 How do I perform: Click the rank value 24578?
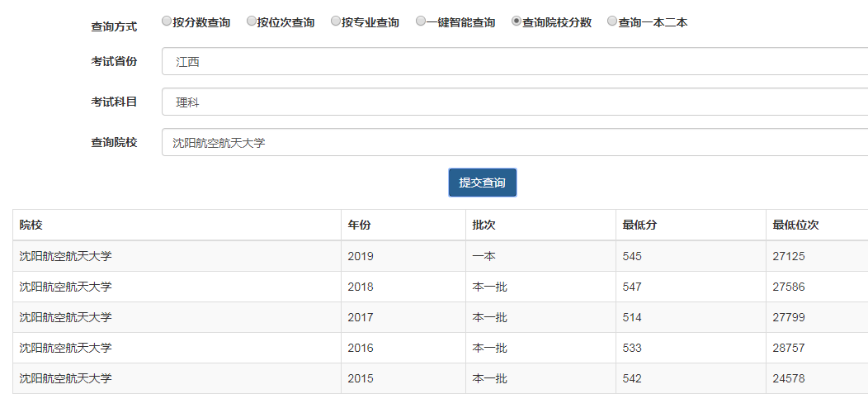tap(789, 378)
